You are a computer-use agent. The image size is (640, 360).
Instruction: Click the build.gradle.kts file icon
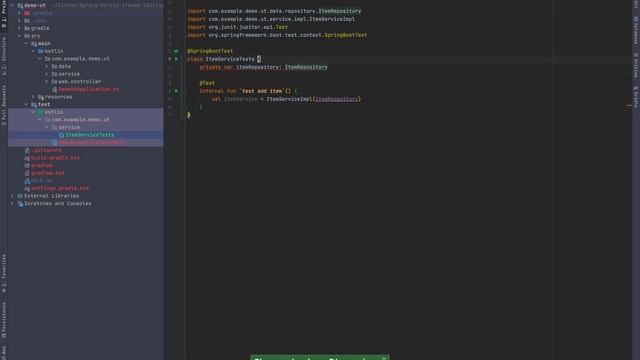tap(27, 158)
